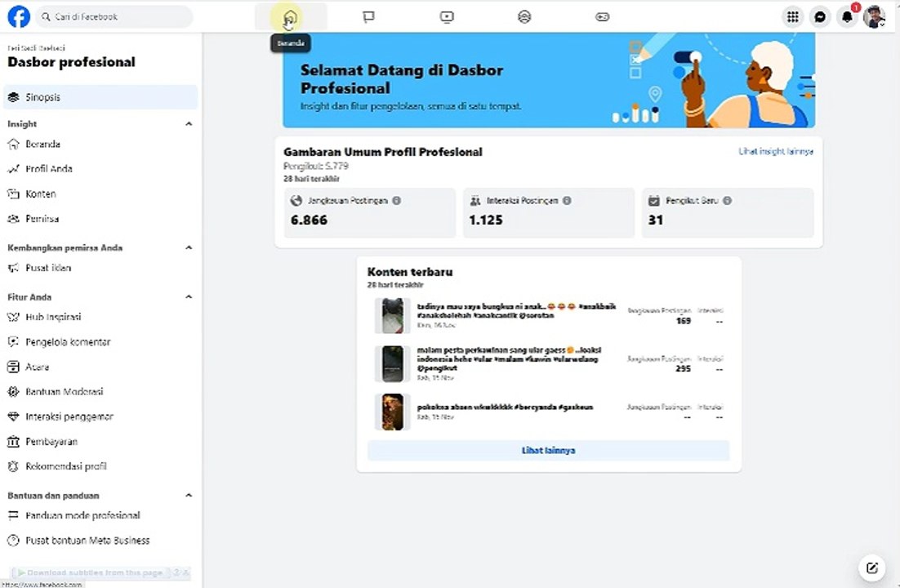The width and height of the screenshot is (900, 588).
Task: Click the Interaksi penggemar diamond icon
Action: coord(13,416)
